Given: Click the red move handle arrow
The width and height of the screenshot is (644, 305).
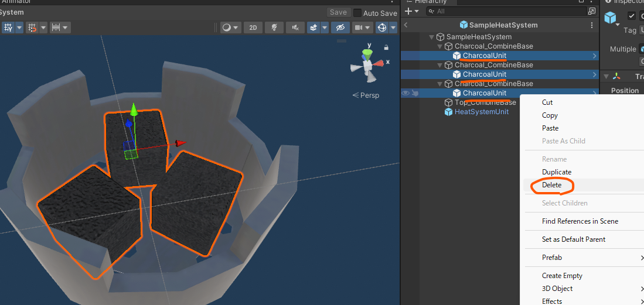Looking at the screenshot, I should (x=180, y=143).
